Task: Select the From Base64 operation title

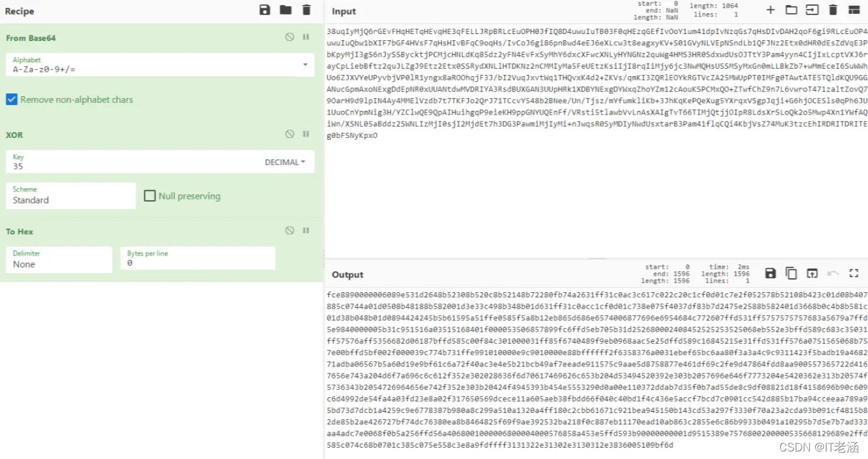Action: pyautogui.click(x=31, y=38)
